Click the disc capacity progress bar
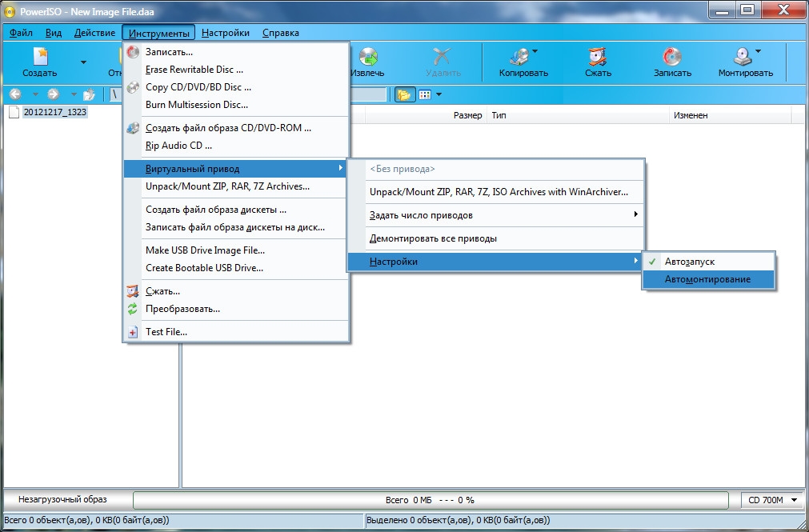Viewport: 809px width, 532px height. click(431, 500)
